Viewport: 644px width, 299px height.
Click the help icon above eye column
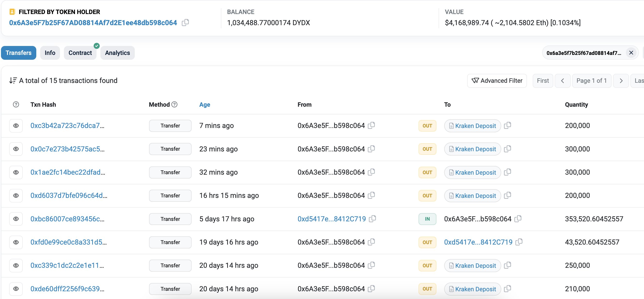tap(16, 105)
